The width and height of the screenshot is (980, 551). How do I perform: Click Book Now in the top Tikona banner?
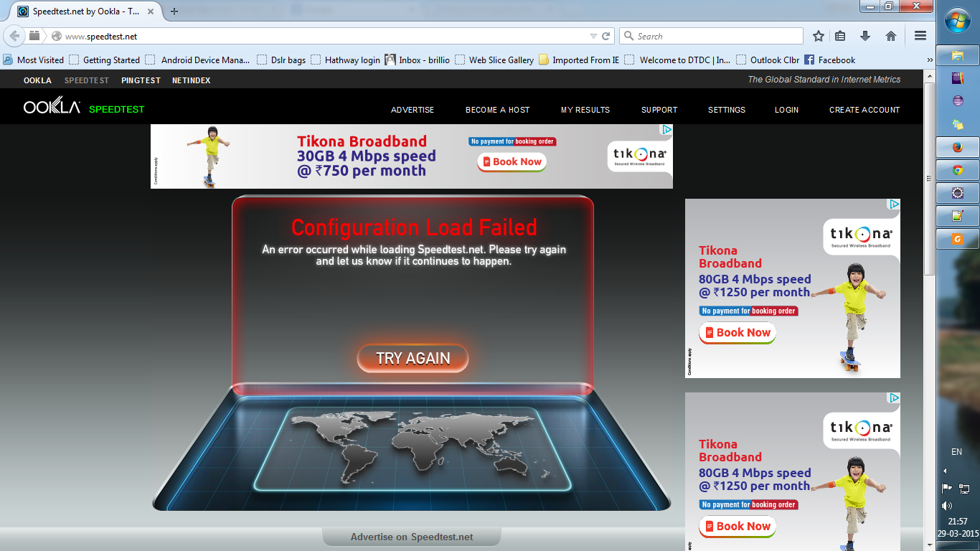tap(512, 162)
